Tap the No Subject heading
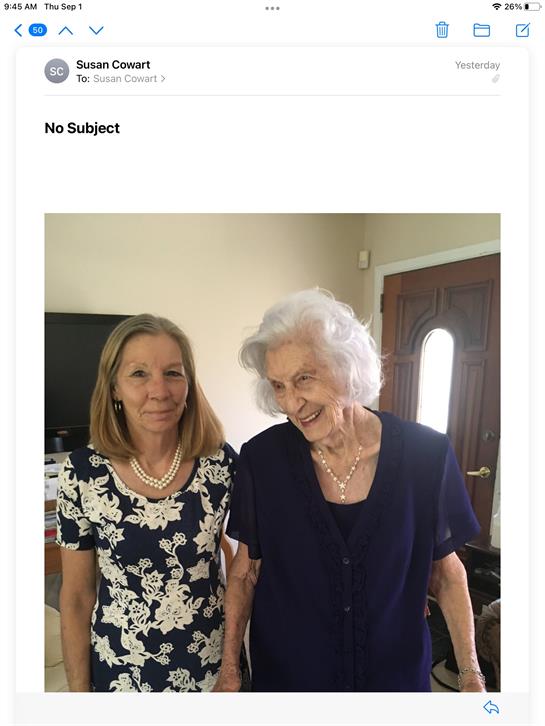 pyautogui.click(x=82, y=128)
